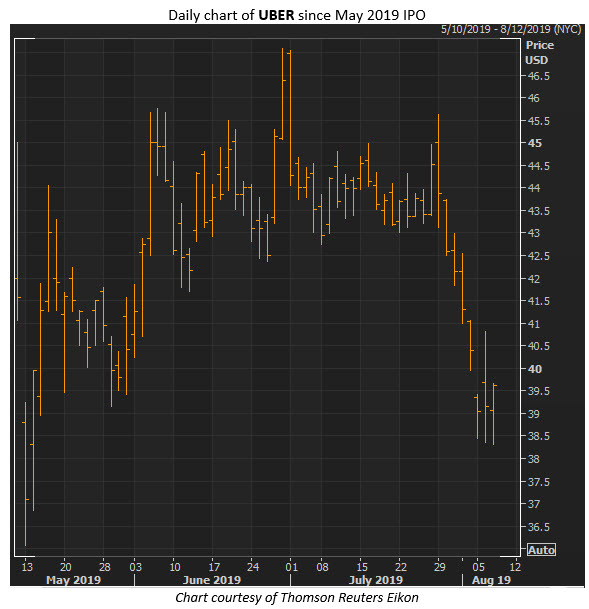589x609 pixels.
Task: Click the 46 price axis value
Action: (x=533, y=98)
